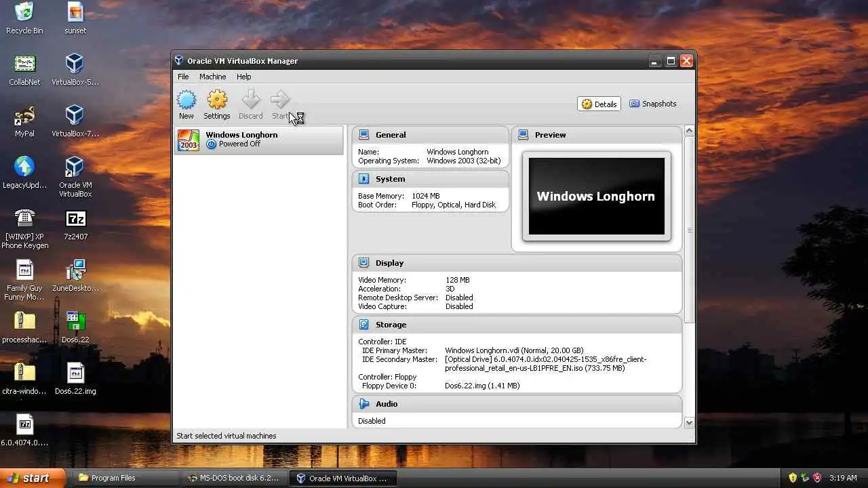Open the processhacker zip desktop icon
Image resolution: width=868 pixels, height=488 pixels.
click(24, 321)
